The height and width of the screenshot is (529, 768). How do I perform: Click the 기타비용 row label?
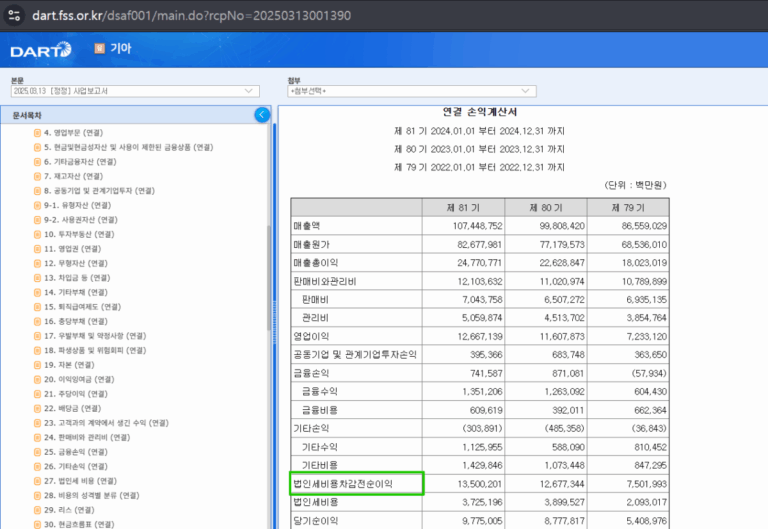point(320,465)
